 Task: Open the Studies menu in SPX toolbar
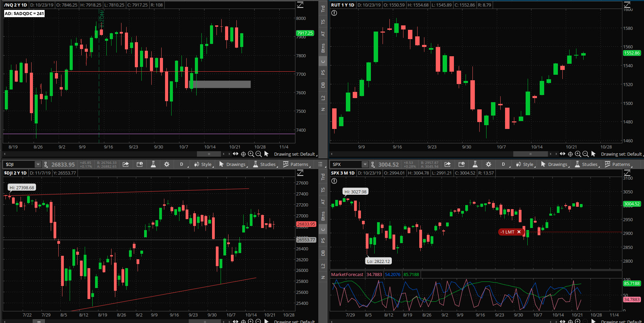(x=587, y=164)
